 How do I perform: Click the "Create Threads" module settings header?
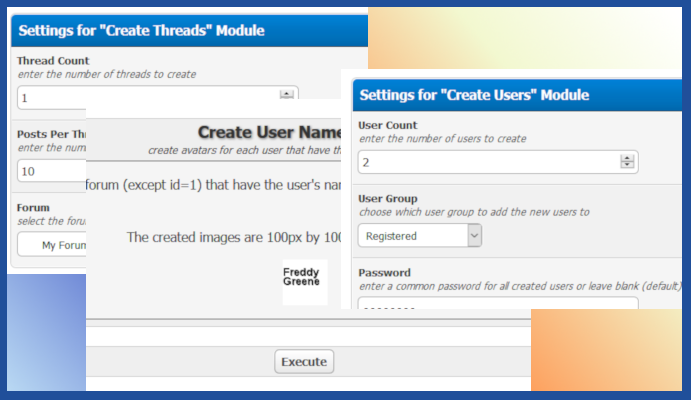click(x=141, y=30)
